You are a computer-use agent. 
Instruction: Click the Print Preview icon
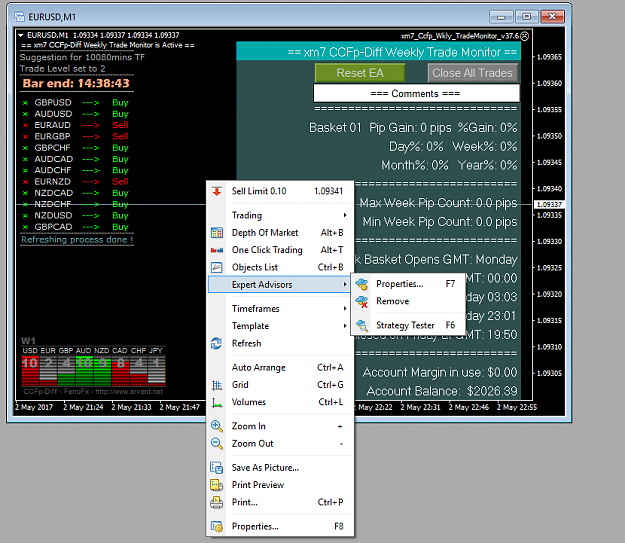(x=217, y=485)
